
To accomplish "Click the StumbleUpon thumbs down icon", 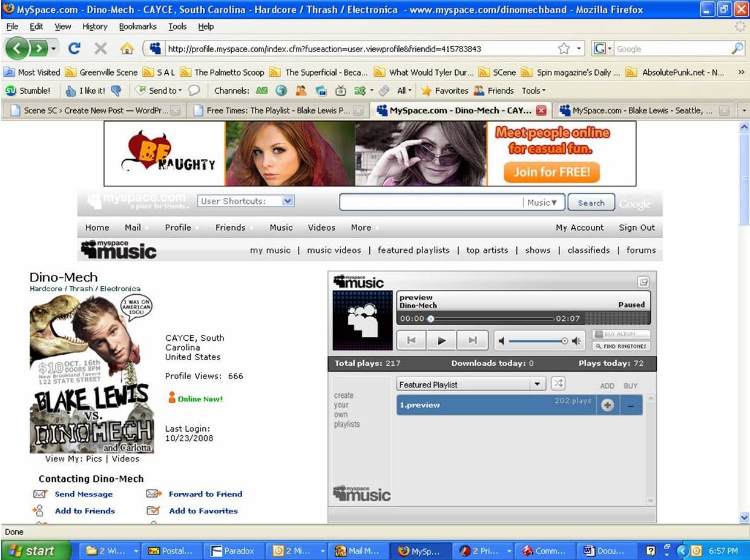I will coord(116,91).
